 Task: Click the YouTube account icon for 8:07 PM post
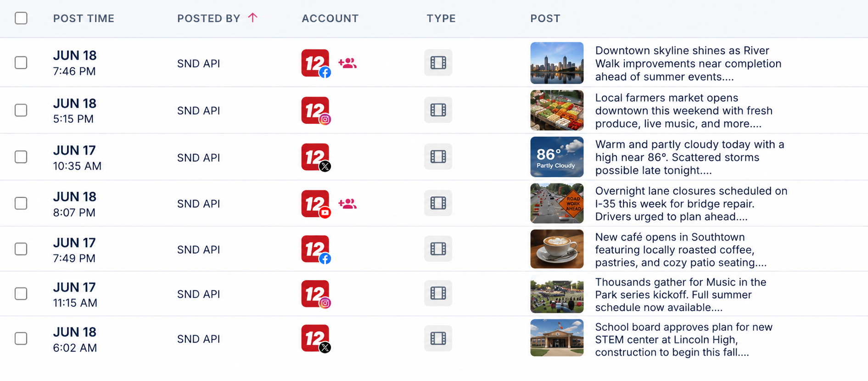pyautogui.click(x=316, y=204)
